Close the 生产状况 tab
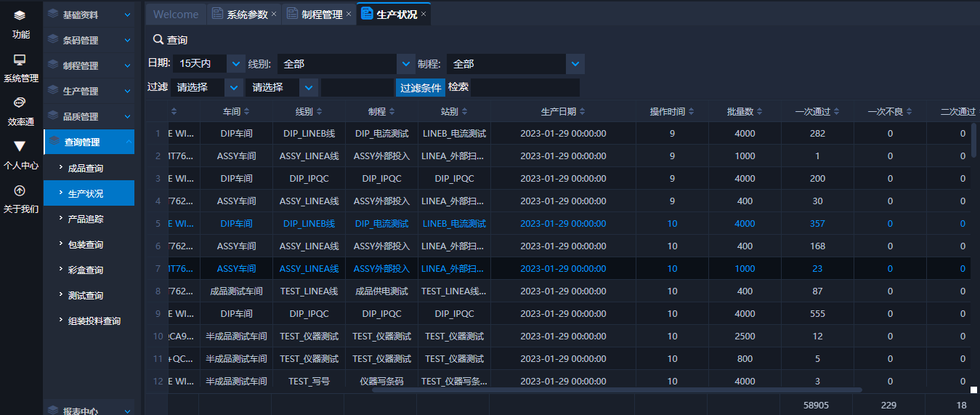 tap(424, 14)
